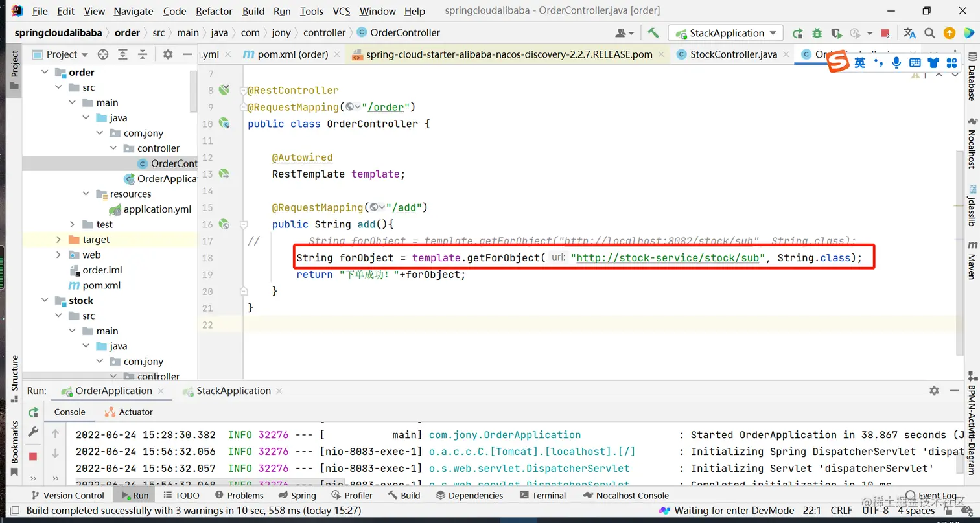Click the /order request mapping URL
The height and width of the screenshot is (523, 980).
(x=387, y=107)
